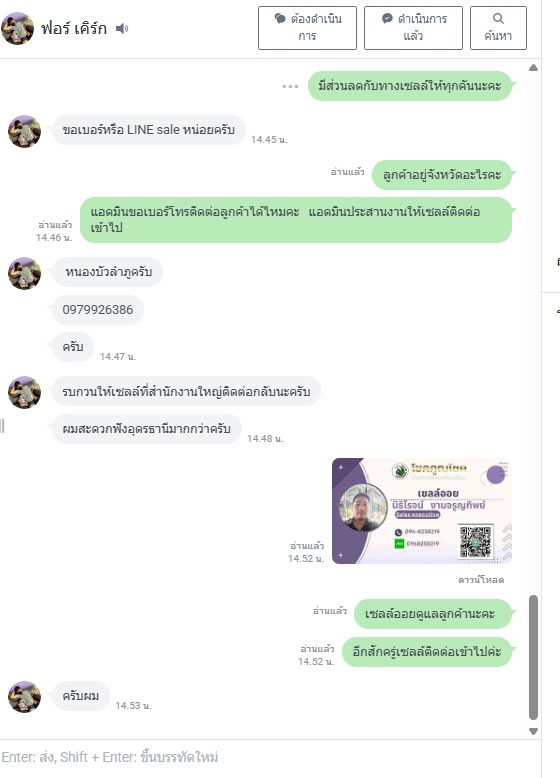
Task: Click the phone number 0979926386 message
Action: point(98,310)
